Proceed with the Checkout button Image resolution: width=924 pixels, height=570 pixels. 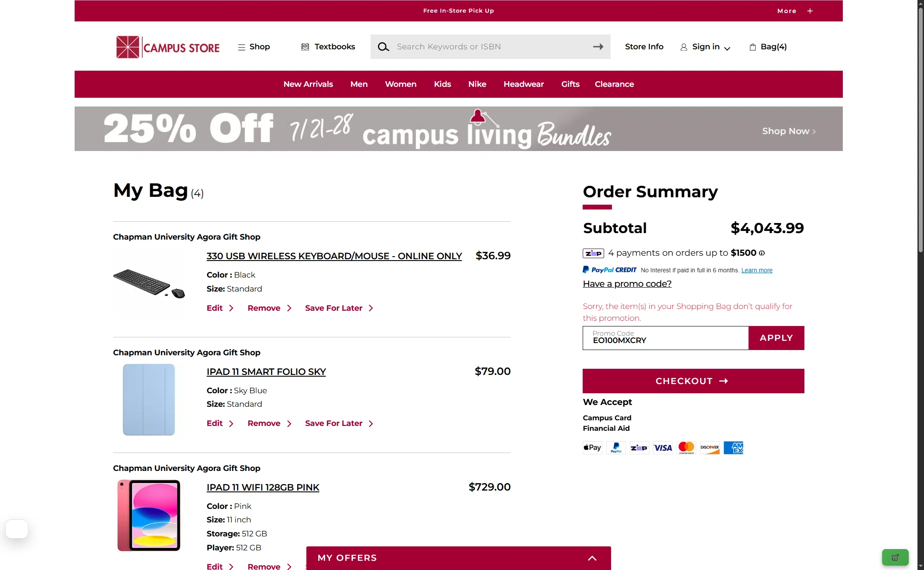[x=693, y=381]
